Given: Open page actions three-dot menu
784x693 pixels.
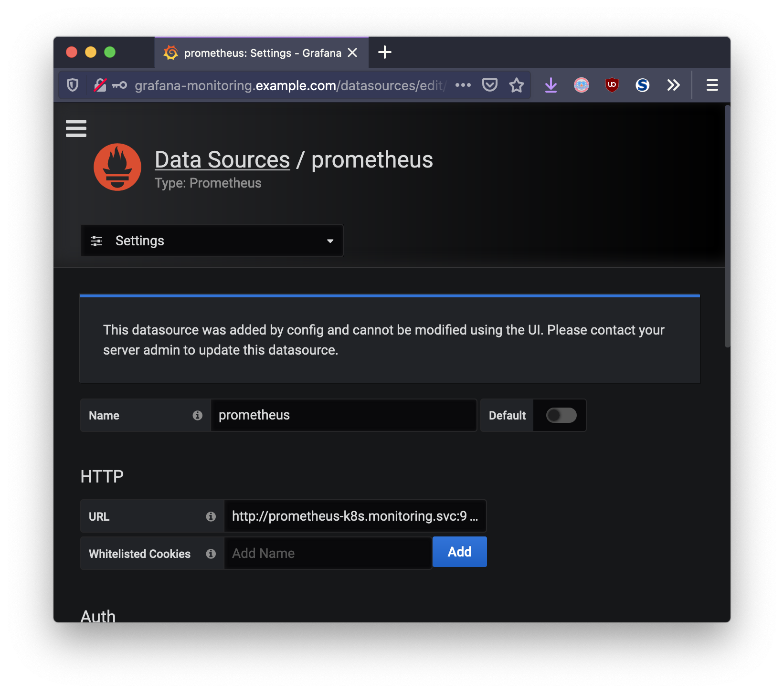Looking at the screenshot, I should [463, 85].
